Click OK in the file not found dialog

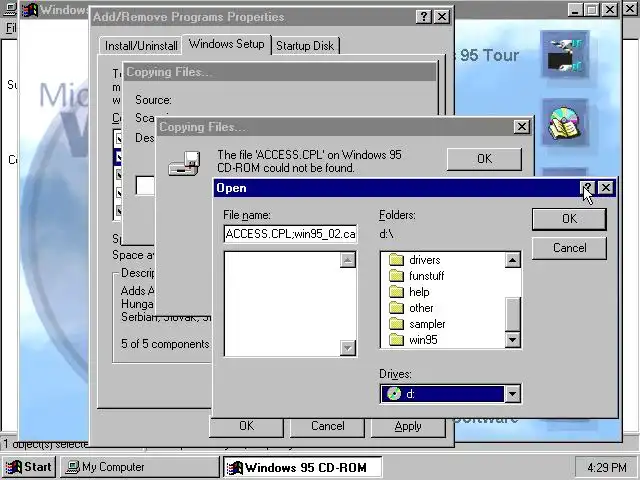(x=484, y=159)
